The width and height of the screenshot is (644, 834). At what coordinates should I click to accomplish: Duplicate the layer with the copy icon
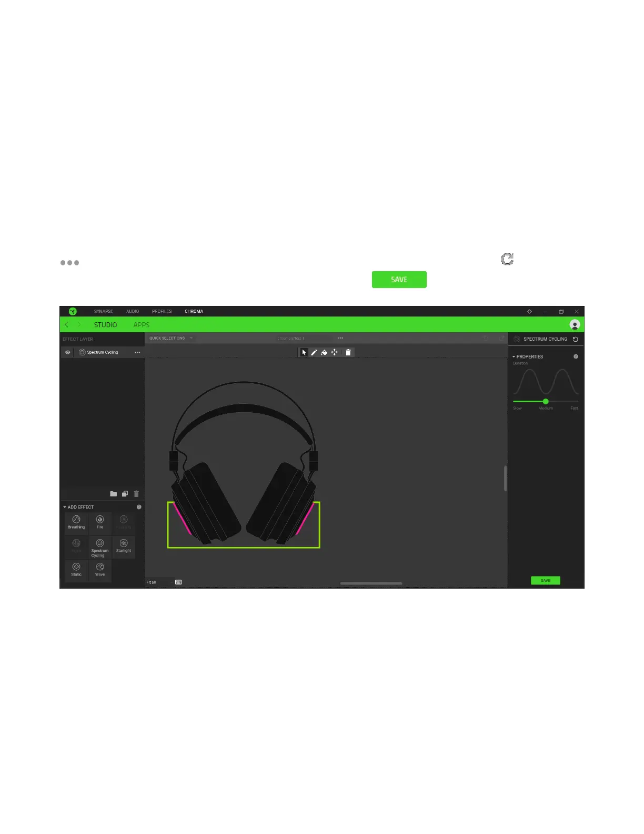point(125,494)
